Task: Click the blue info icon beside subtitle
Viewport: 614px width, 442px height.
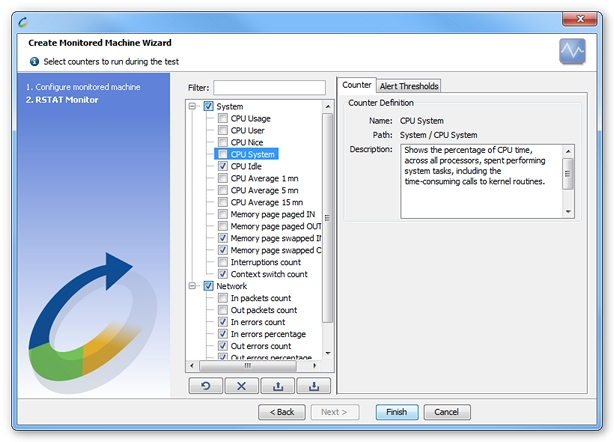Action: (x=34, y=61)
